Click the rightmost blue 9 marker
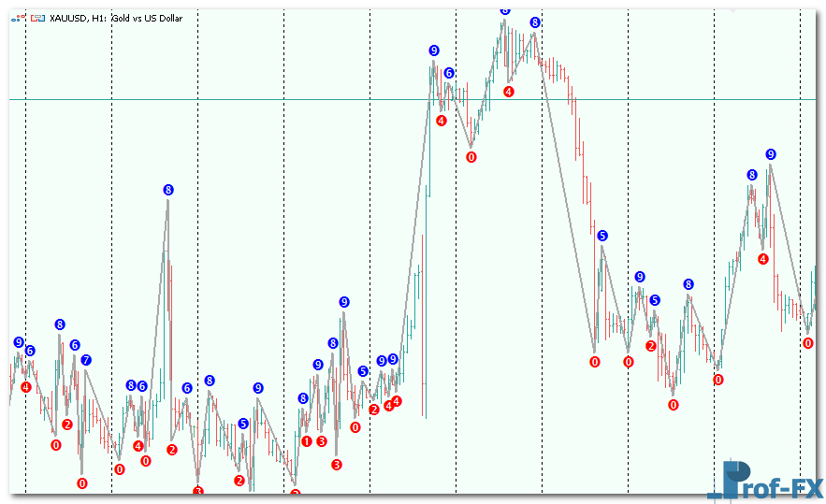Viewport: 826px width, 504px height. tap(771, 154)
